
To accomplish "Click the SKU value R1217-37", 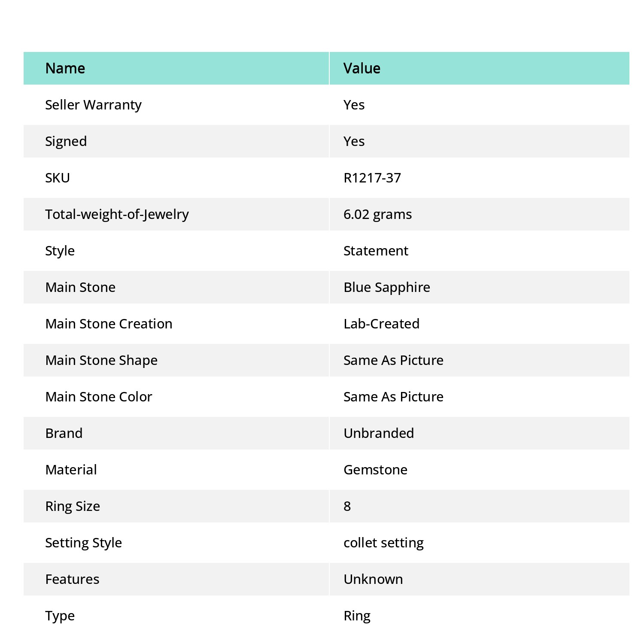I will coord(372,178).
